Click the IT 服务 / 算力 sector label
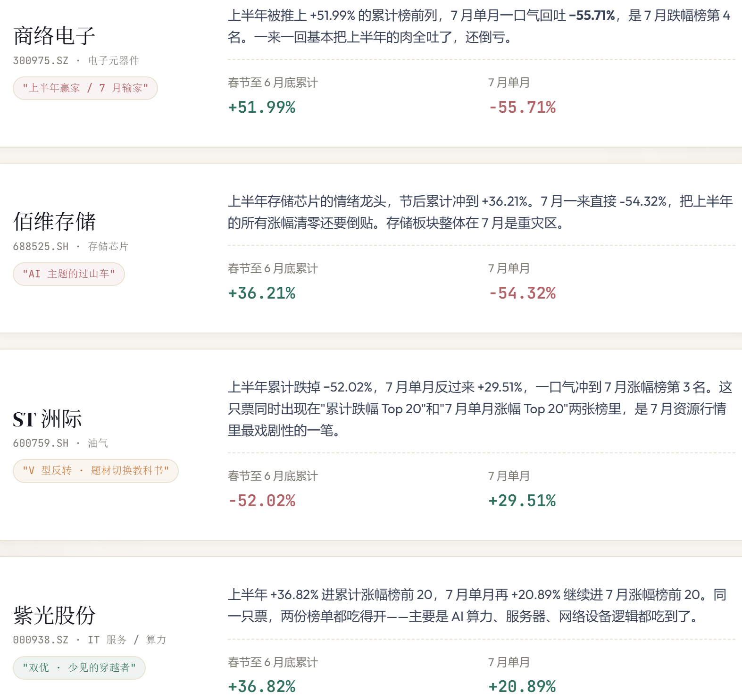 point(127,640)
